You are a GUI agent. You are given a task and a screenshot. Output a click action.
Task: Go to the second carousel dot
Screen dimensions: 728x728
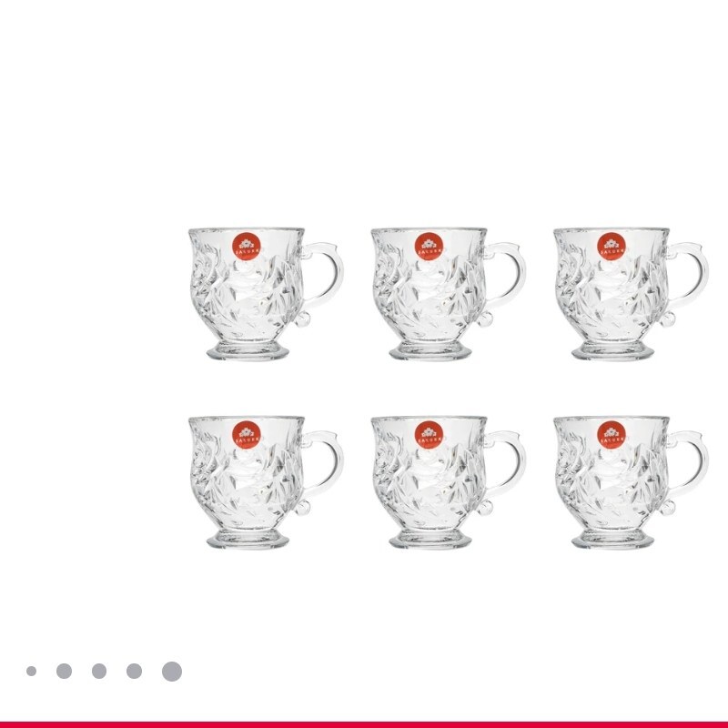tap(64, 671)
